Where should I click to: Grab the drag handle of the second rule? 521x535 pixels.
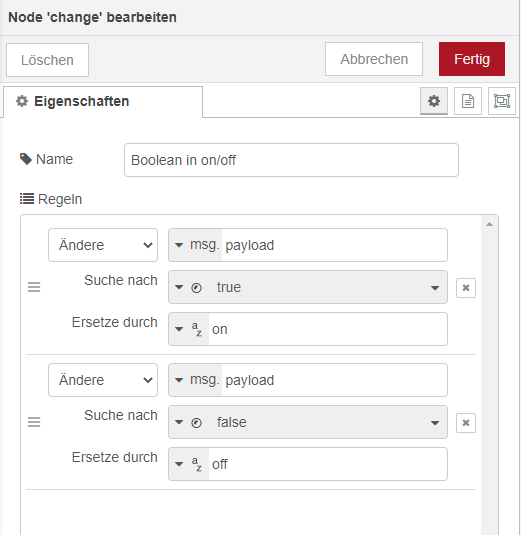[x=34, y=422]
